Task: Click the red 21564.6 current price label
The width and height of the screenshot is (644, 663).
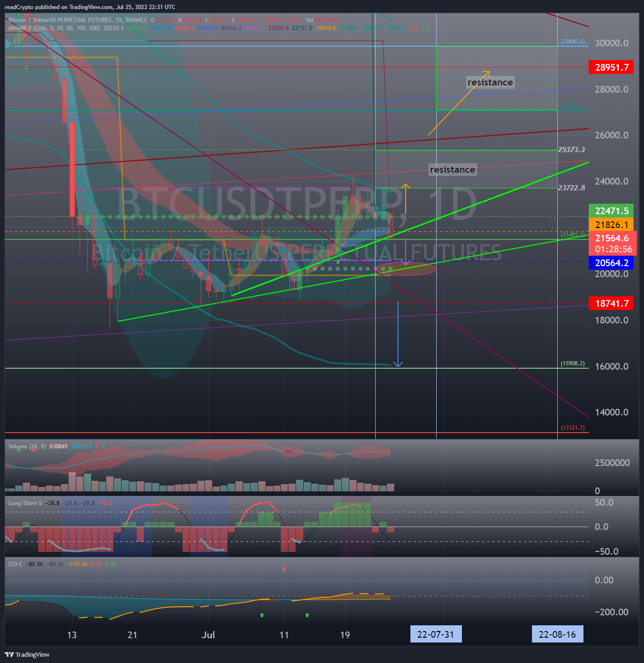Action: [612, 238]
